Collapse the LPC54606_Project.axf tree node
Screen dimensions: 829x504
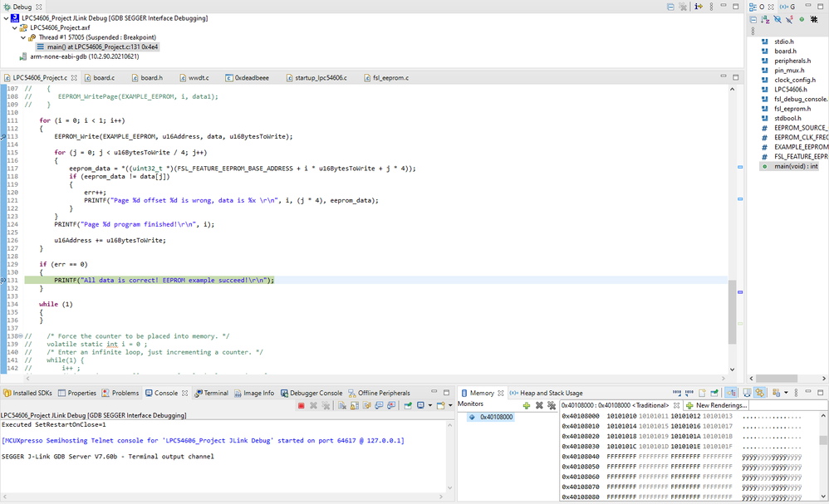pyautogui.click(x=14, y=27)
